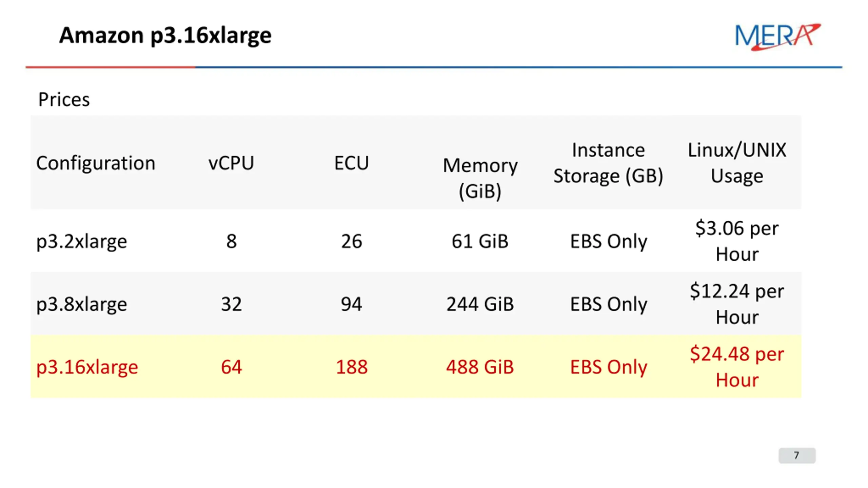Screen dimensions: 868x488
Task: Click the MERA logo
Action: [x=778, y=37]
